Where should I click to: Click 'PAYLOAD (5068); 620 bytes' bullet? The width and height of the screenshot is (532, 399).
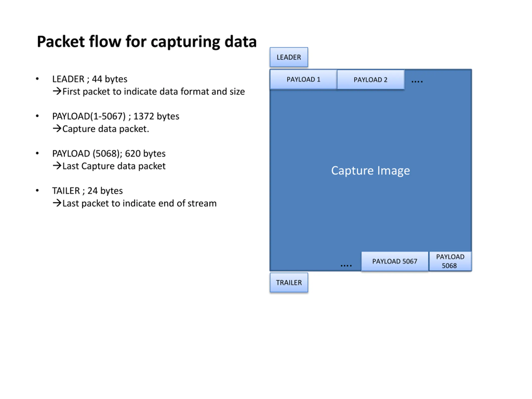pyautogui.click(x=109, y=153)
